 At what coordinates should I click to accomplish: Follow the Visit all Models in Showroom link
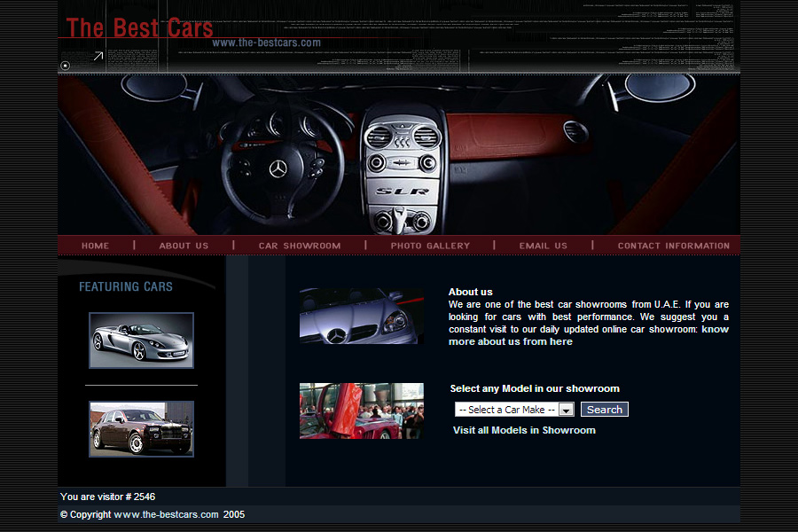(x=524, y=430)
